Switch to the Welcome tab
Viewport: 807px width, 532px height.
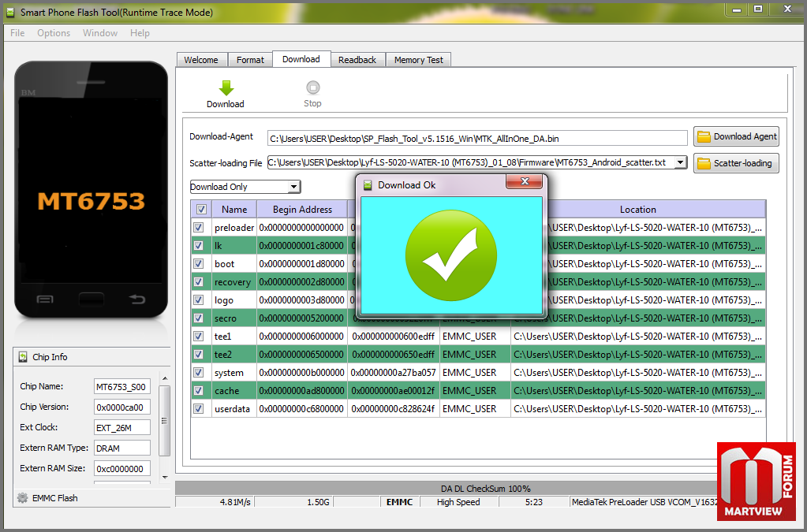coord(201,60)
